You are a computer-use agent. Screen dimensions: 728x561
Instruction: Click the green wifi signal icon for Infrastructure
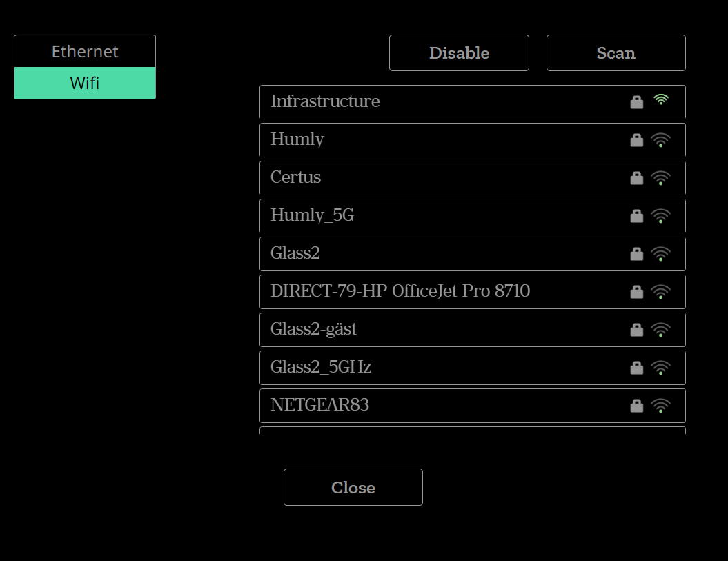[661, 99]
